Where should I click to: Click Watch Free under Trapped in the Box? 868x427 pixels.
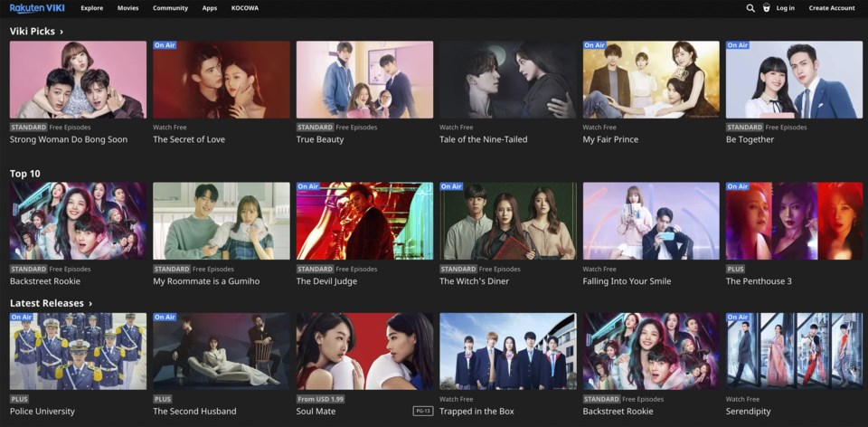(x=456, y=399)
